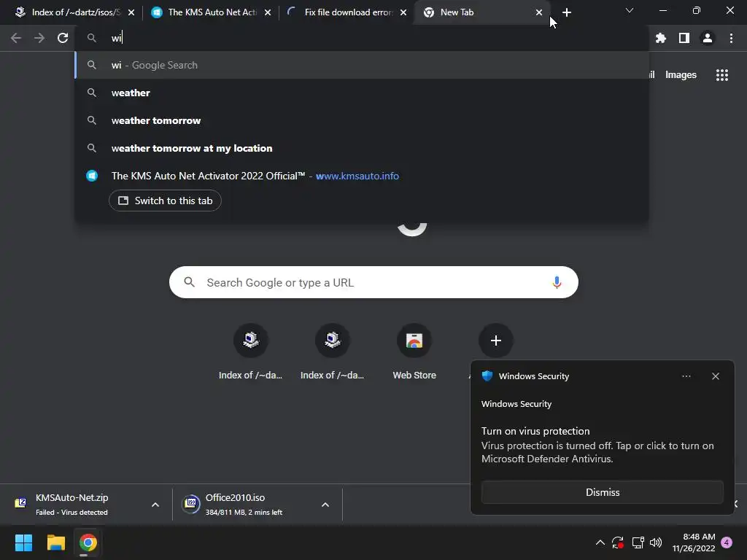The height and width of the screenshot is (560, 747).
Task: Choose the 'wi - Google Search' suggestion
Action: point(362,65)
